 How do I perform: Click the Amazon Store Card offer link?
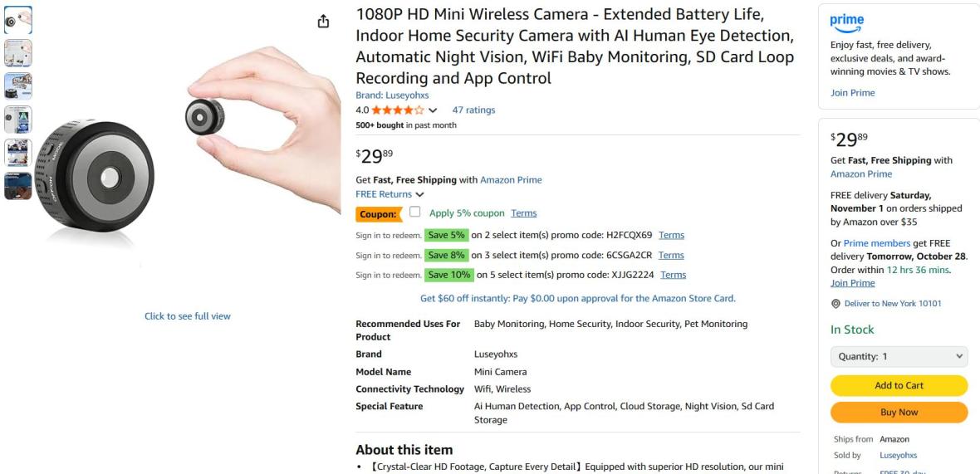point(577,298)
